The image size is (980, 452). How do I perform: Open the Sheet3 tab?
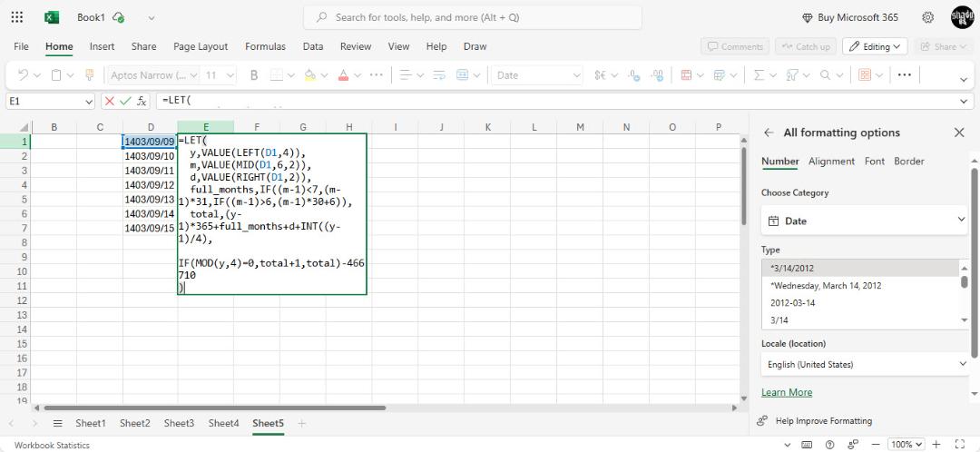coord(179,423)
